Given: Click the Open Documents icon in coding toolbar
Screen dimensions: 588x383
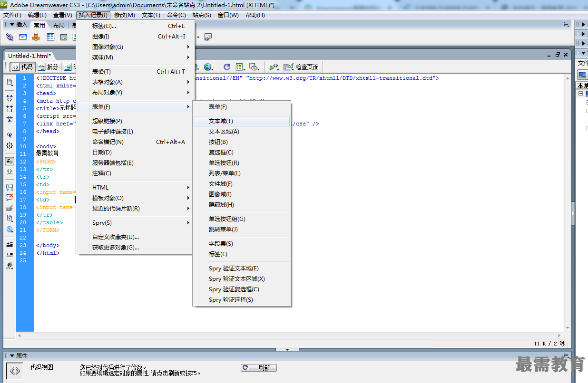Looking at the screenshot, I should (x=10, y=82).
